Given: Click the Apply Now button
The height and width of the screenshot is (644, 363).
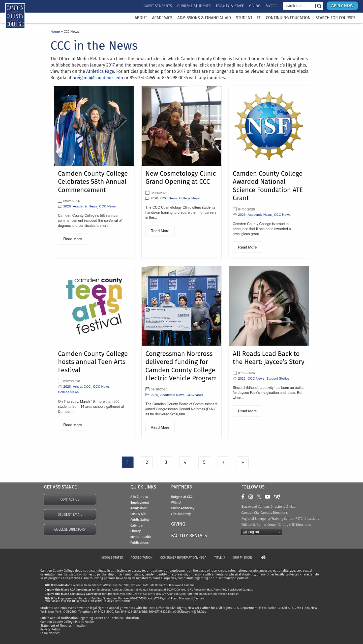Looking at the screenshot, I should point(342,6).
